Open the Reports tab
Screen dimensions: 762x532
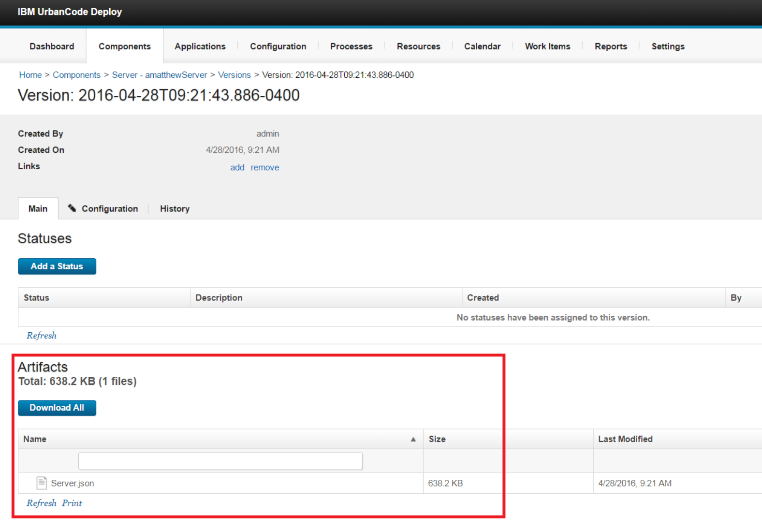point(611,46)
